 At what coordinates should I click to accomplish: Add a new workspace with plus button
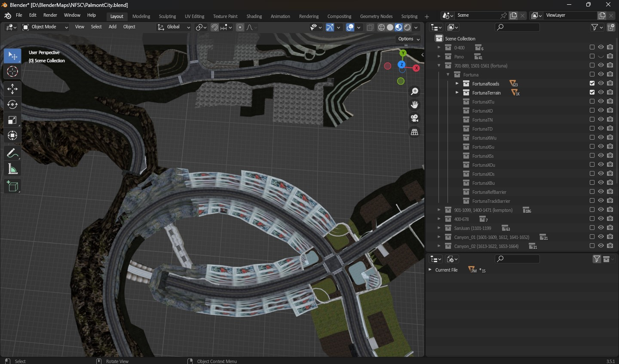click(427, 16)
